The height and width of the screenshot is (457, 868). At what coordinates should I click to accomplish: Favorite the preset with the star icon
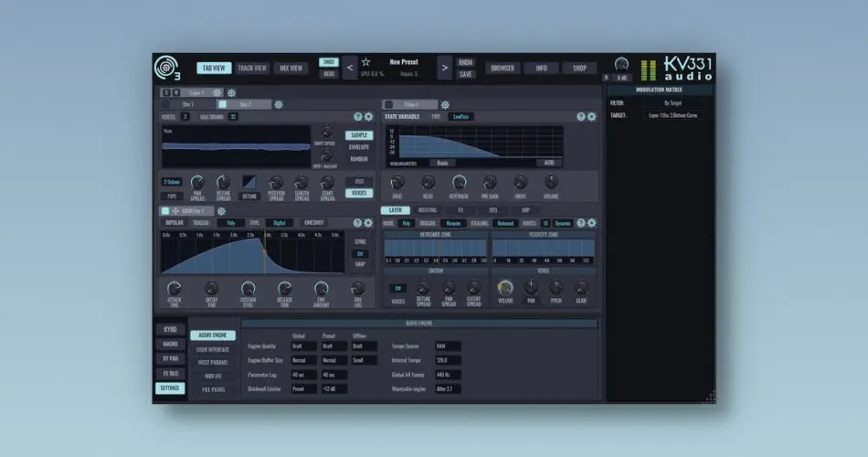pos(365,62)
